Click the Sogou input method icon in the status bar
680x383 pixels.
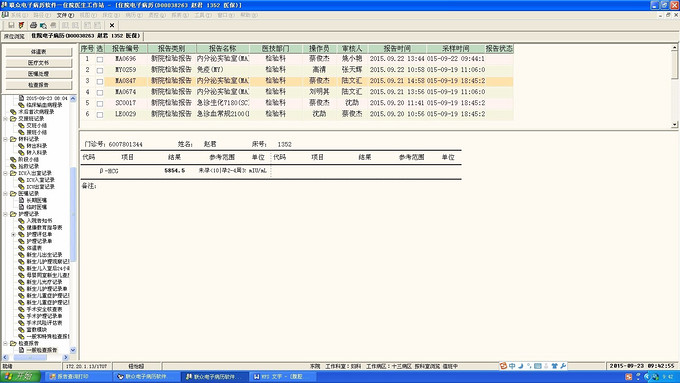pos(503,366)
